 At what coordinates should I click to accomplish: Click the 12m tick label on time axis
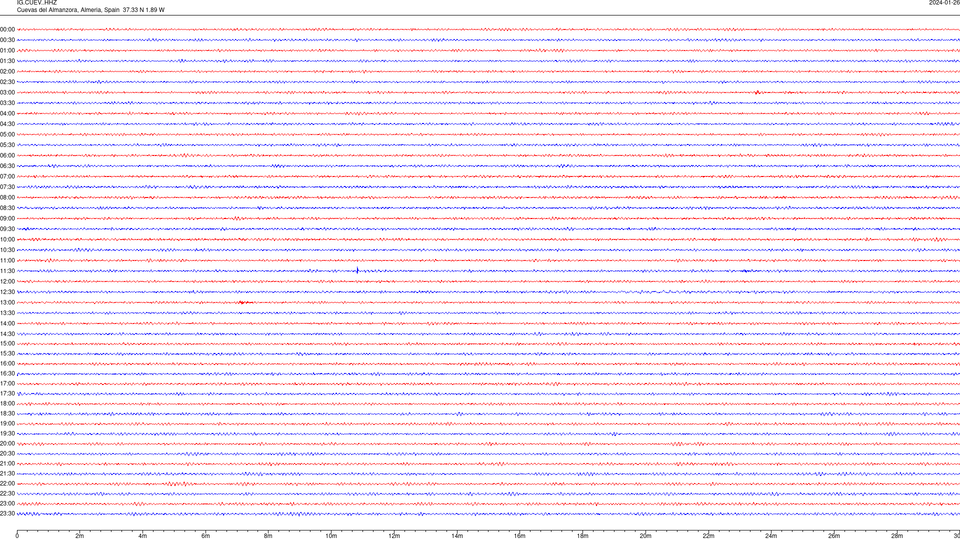[x=394, y=536]
